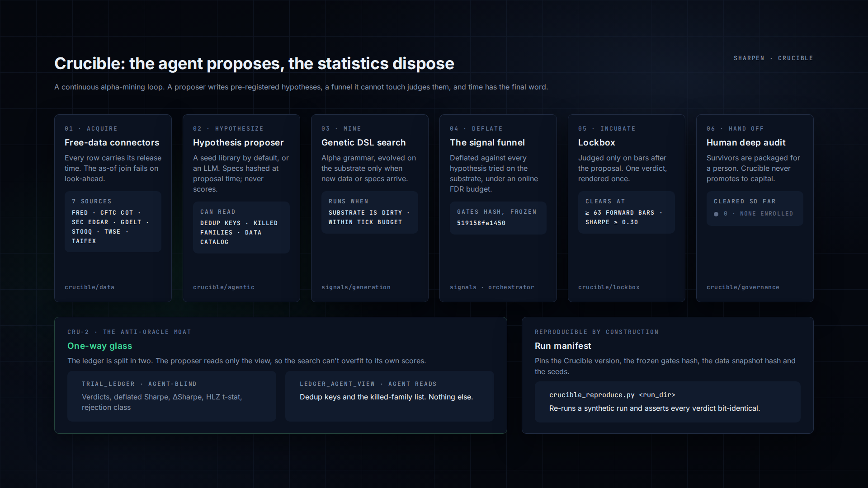
Task: Click the grey status dot beside 'None enrolled'
Action: pos(716,214)
